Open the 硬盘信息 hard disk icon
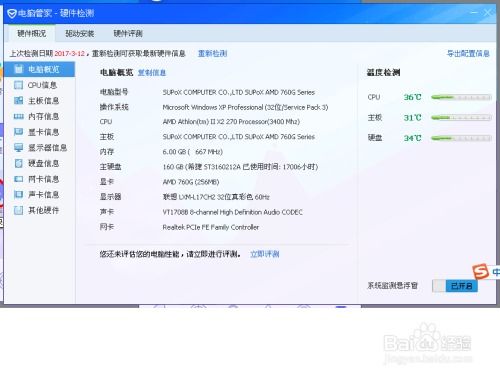500x376 pixels. click(19, 163)
